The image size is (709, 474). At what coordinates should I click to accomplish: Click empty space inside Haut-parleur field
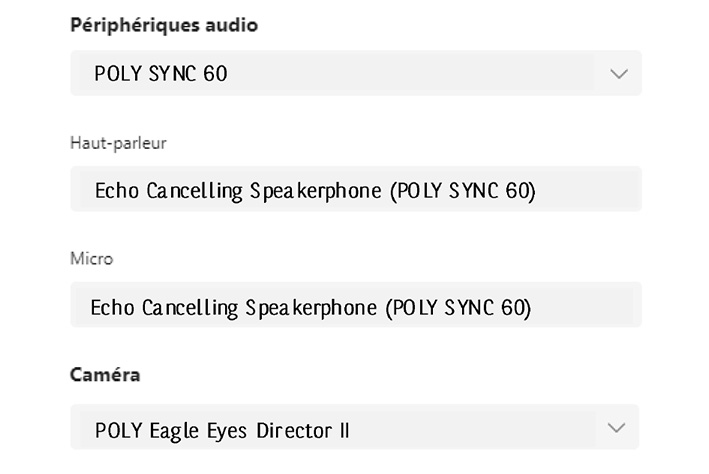[590, 189]
